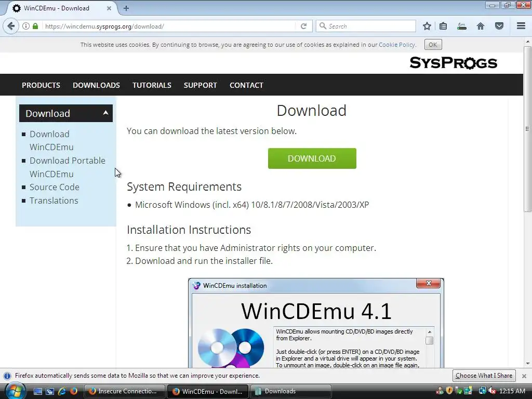The height and width of the screenshot is (399, 532).
Task: Close the WinCDEmu - Download tab
Action: (x=109, y=8)
